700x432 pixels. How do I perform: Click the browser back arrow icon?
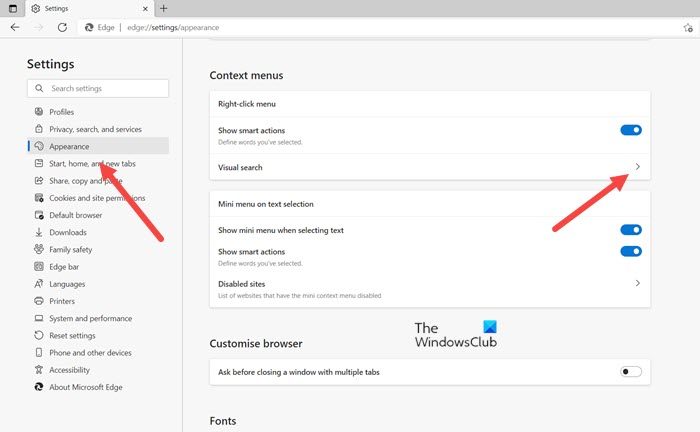pos(15,27)
